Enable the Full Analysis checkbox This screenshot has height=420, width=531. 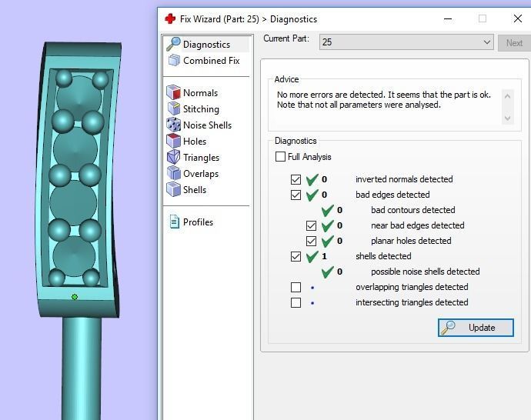click(x=280, y=157)
